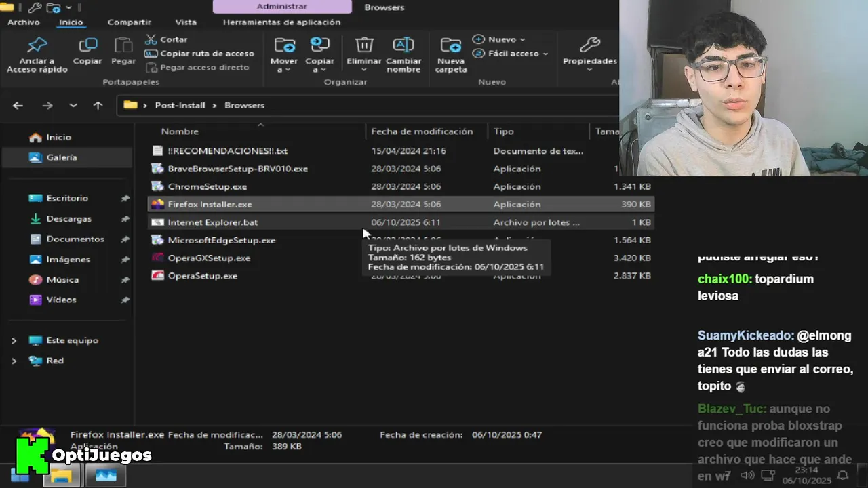Screen dimensions: 868x488
Task: Click the Propiedades wrench icon
Action: click(x=590, y=45)
